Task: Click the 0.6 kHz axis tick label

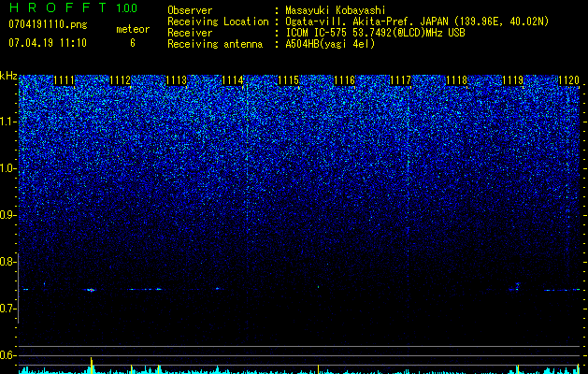Action: 7,355
